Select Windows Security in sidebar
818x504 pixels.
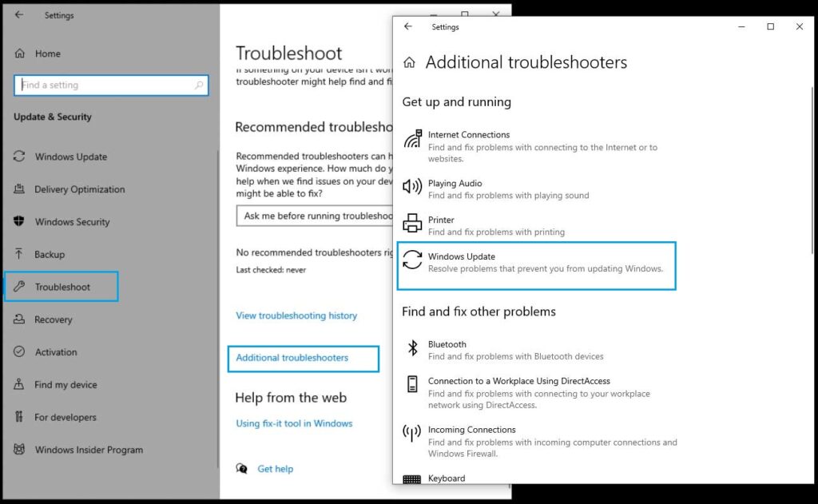pyautogui.click(x=73, y=222)
